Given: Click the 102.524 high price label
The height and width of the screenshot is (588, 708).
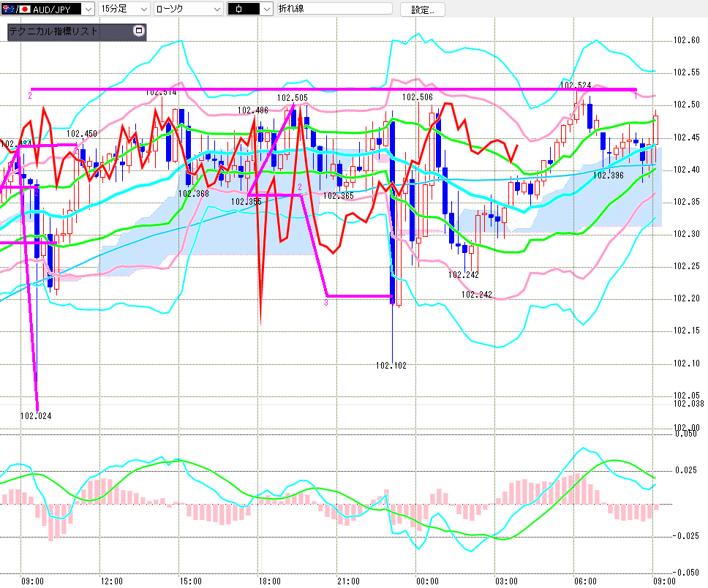Looking at the screenshot, I should pyautogui.click(x=576, y=86).
